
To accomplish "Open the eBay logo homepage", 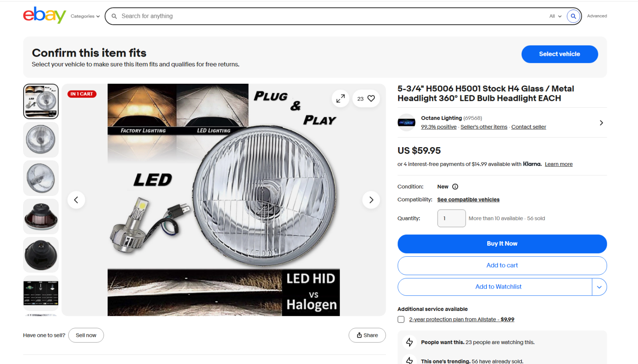I will click(45, 15).
